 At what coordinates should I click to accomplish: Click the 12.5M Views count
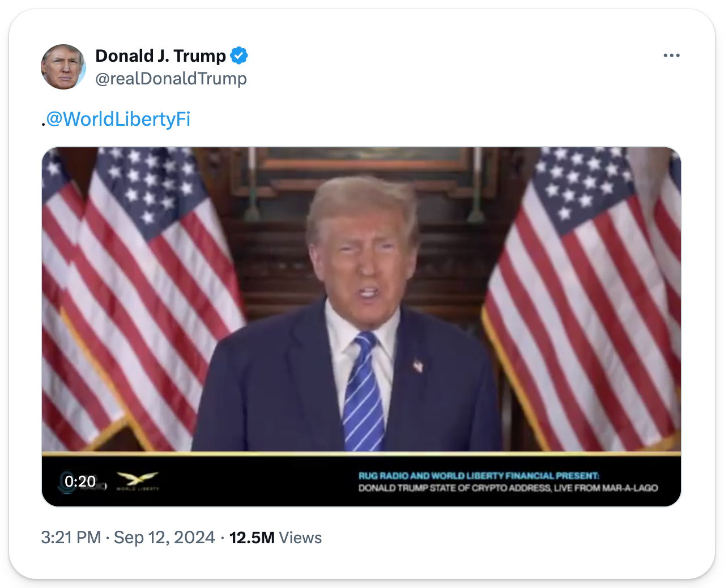point(275,538)
